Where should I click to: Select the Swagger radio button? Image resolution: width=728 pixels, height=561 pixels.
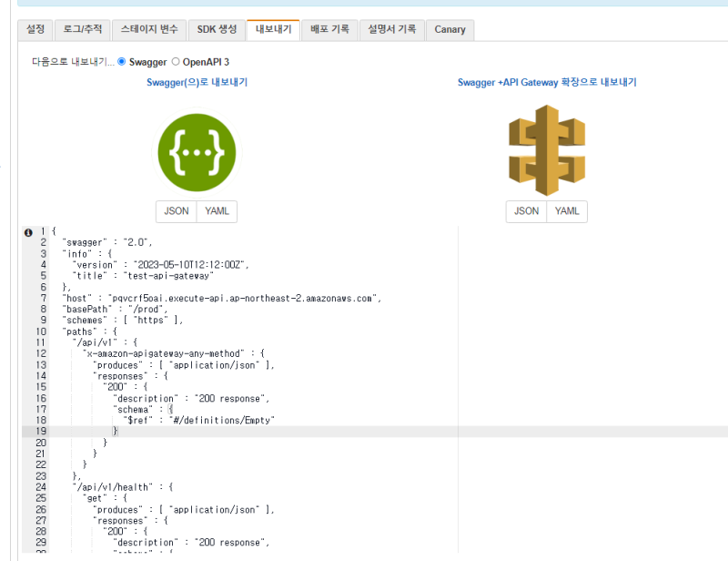pyautogui.click(x=122, y=62)
